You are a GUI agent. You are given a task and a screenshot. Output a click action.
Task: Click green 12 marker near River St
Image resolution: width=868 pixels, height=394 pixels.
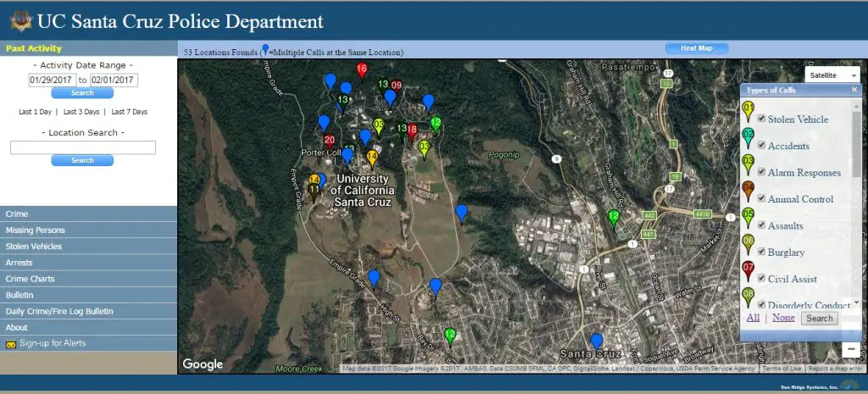coord(614,218)
